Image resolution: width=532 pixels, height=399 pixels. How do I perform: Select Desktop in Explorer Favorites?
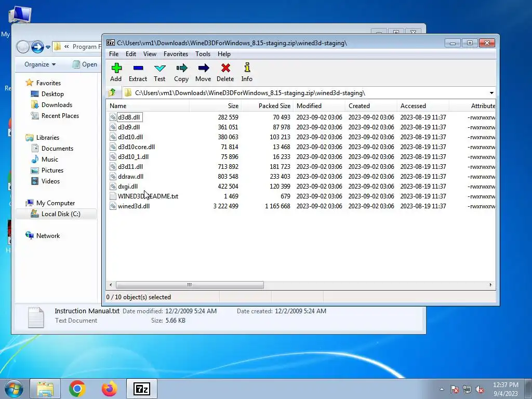tap(47, 94)
